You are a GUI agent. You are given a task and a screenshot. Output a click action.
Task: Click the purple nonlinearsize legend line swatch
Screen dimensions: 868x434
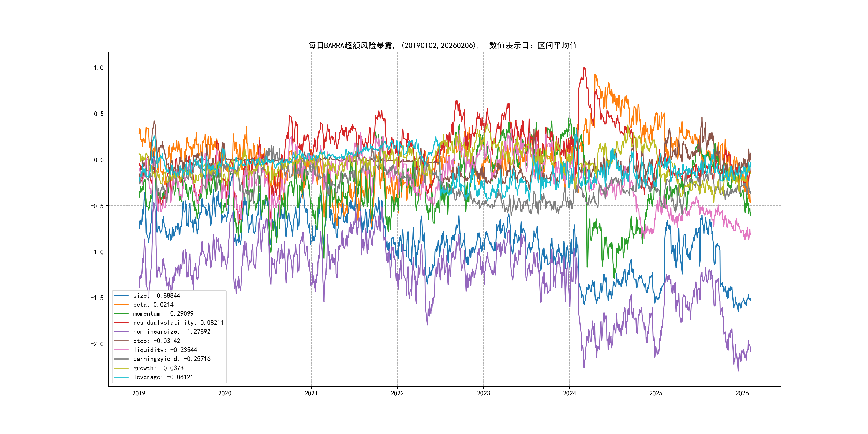(x=121, y=332)
